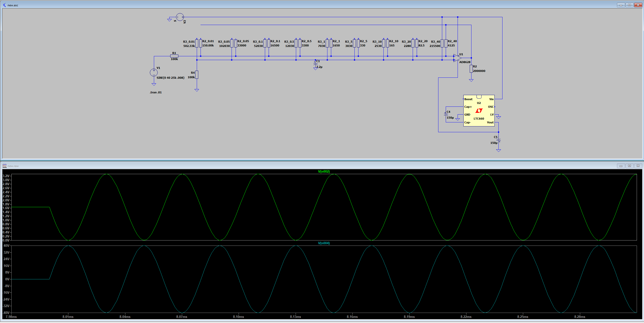Click the LTC660 part name text
Screen dimensions: 644x323
[479, 119]
